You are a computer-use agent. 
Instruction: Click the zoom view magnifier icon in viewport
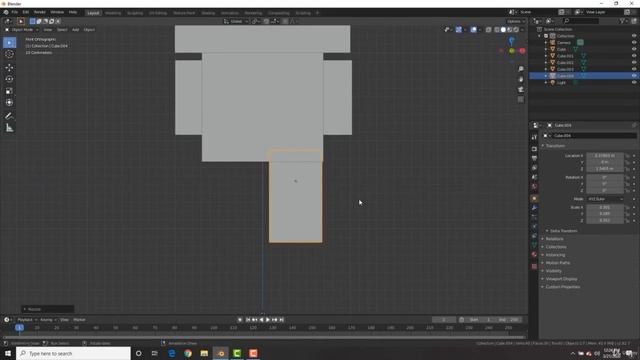coord(521,69)
